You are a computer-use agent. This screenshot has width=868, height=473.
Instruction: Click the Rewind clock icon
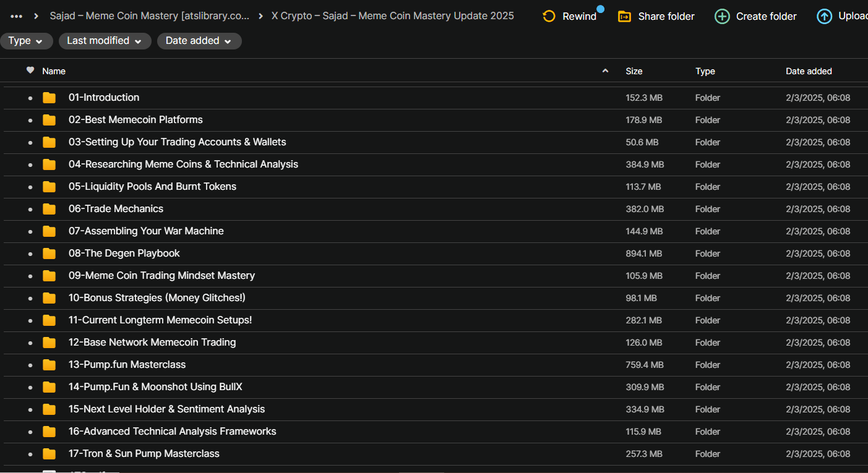pos(549,16)
